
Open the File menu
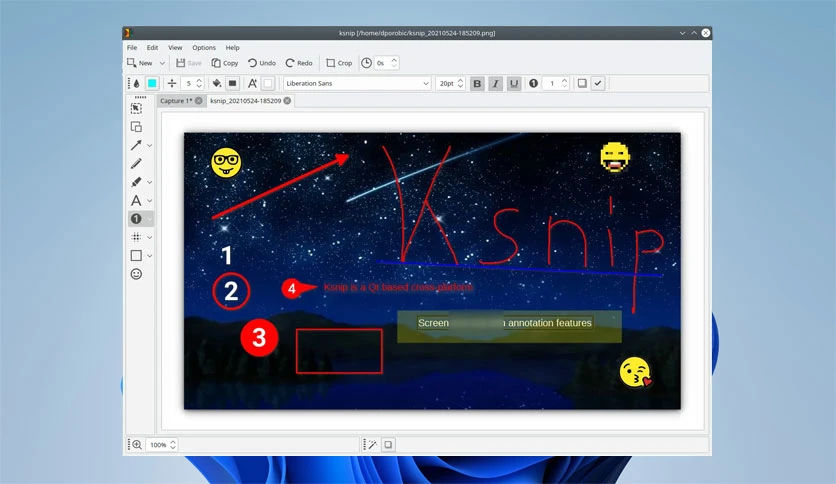point(132,47)
